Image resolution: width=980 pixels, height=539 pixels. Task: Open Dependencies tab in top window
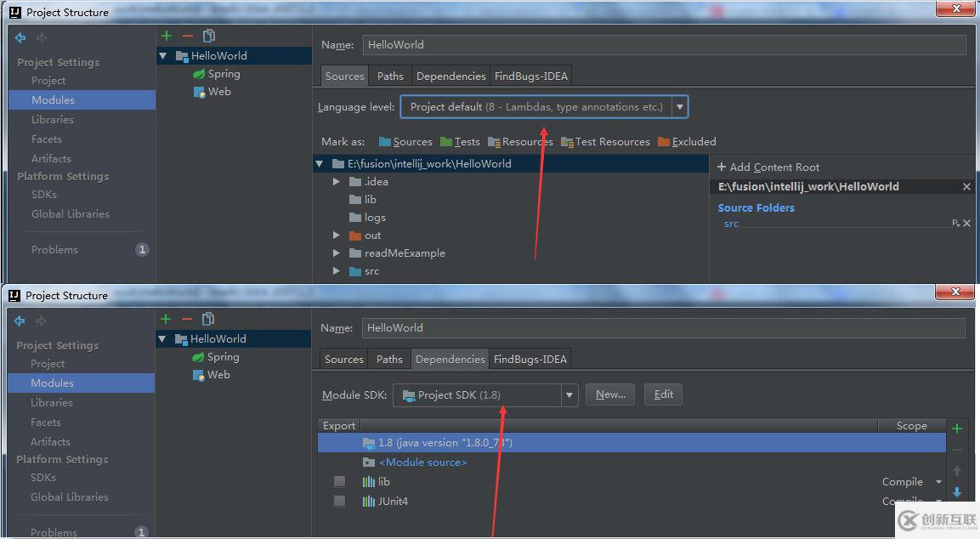tap(450, 76)
